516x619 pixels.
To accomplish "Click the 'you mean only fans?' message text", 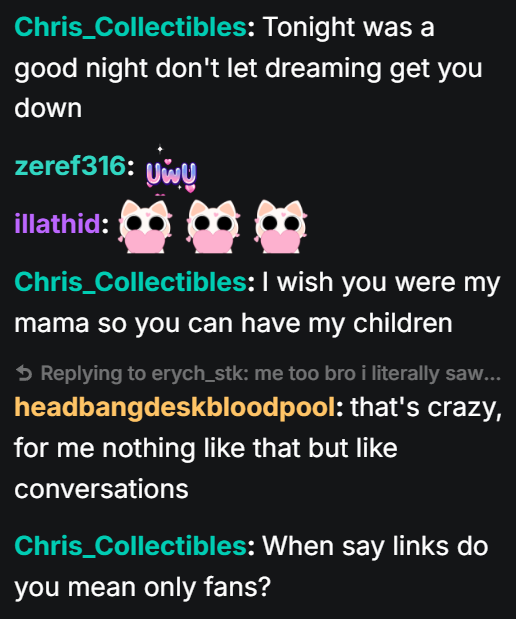I will point(143,588).
